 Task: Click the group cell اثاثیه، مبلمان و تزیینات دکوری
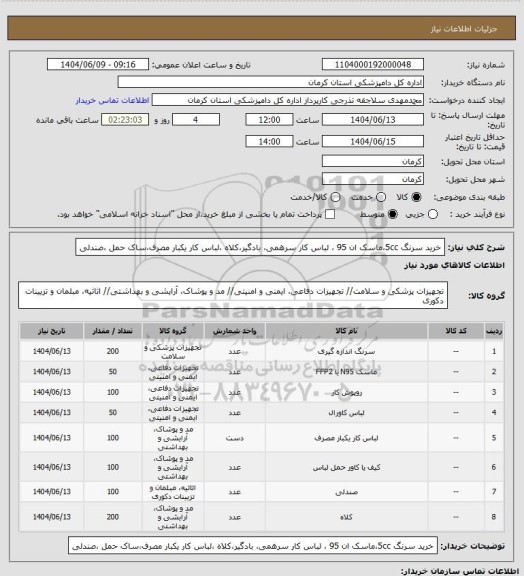point(173,492)
